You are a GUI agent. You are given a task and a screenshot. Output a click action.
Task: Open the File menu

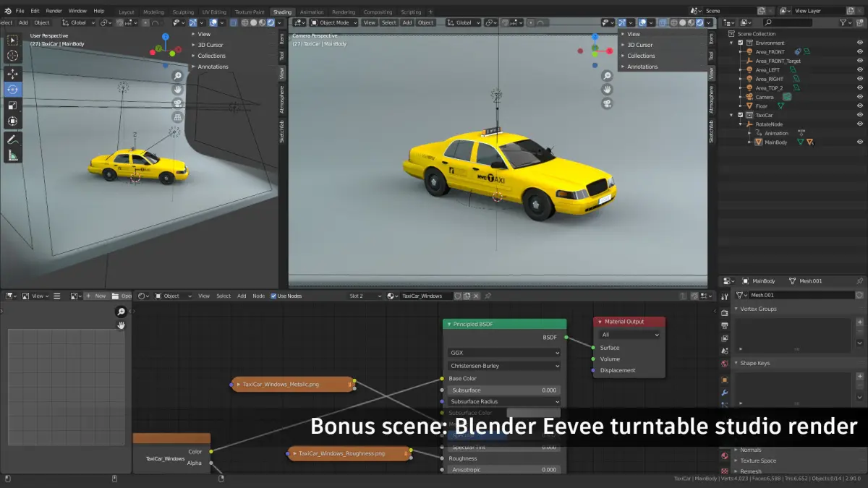[20, 11]
